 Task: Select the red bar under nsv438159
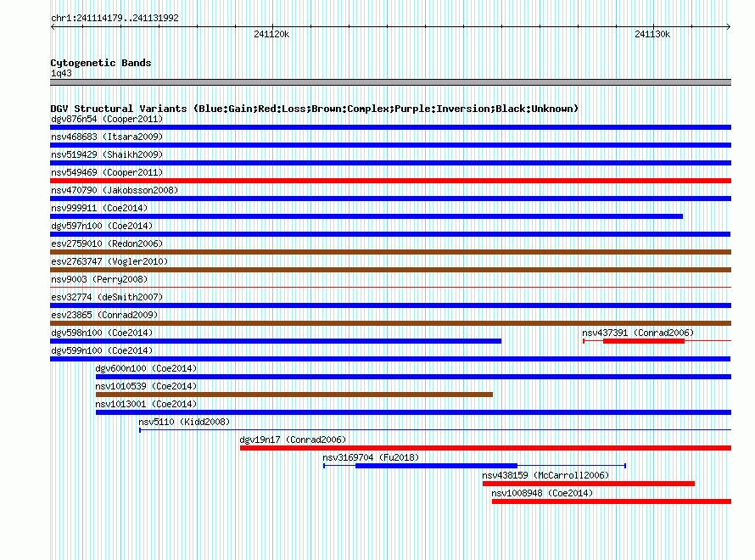pos(589,484)
